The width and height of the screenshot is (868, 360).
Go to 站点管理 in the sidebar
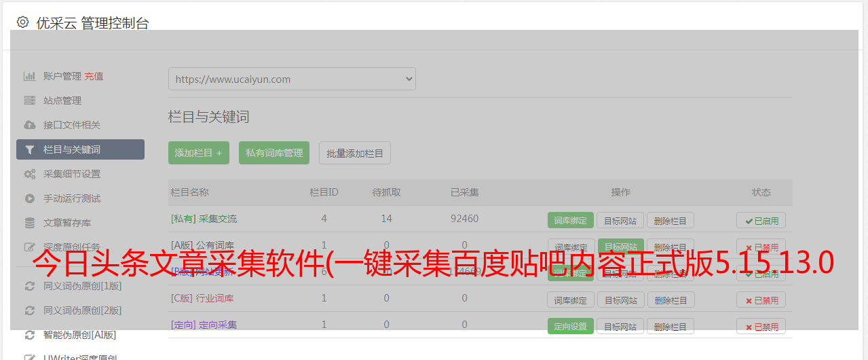click(62, 101)
